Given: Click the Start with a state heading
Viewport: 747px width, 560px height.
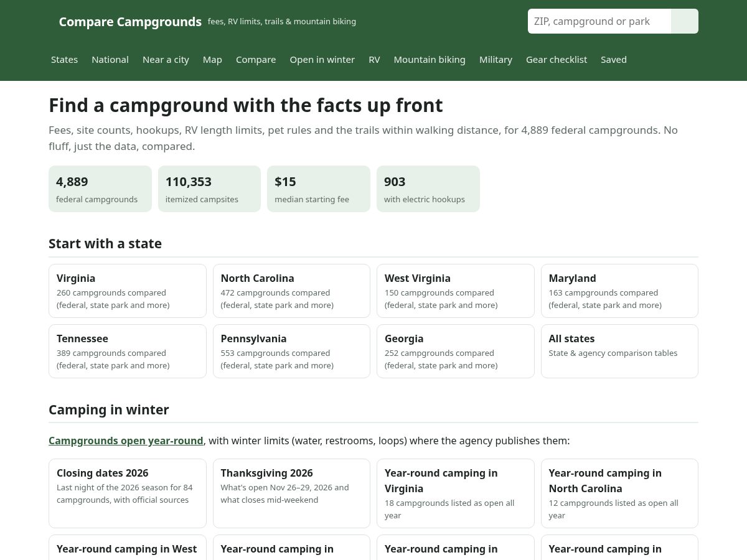Looking at the screenshot, I should click(x=105, y=243).
